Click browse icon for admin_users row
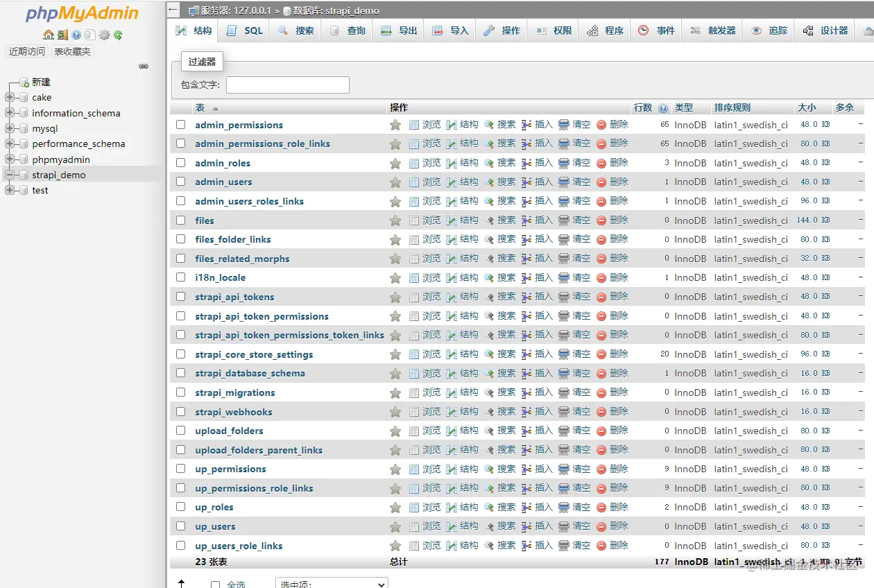 click(x=414, y=182)
